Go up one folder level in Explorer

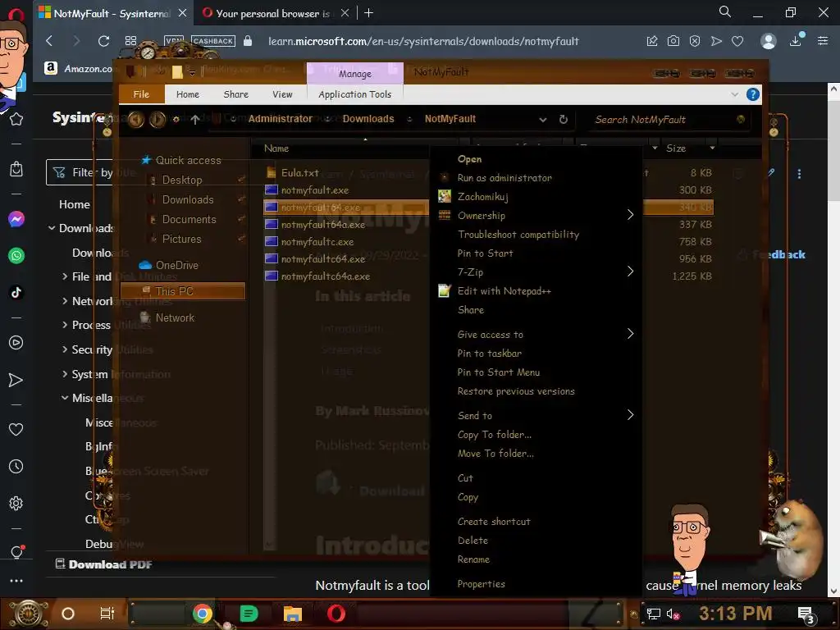click(195, 120)
